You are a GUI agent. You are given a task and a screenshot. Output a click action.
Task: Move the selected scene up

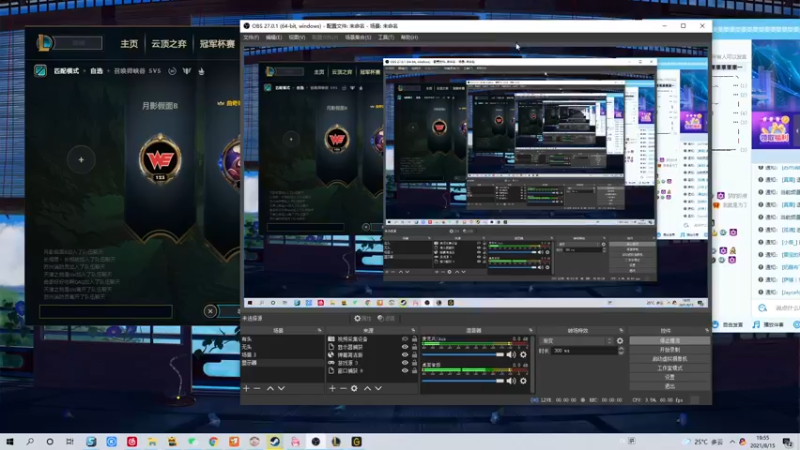point(270,388)
